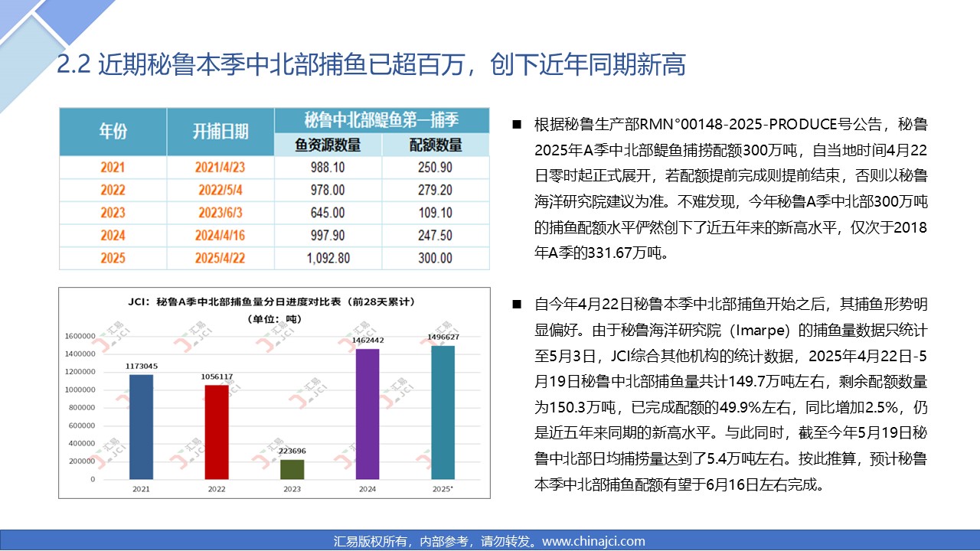The image size is (980, 551).
Task: Click the 开捕日期 table column header
Action: click(220, 132)
